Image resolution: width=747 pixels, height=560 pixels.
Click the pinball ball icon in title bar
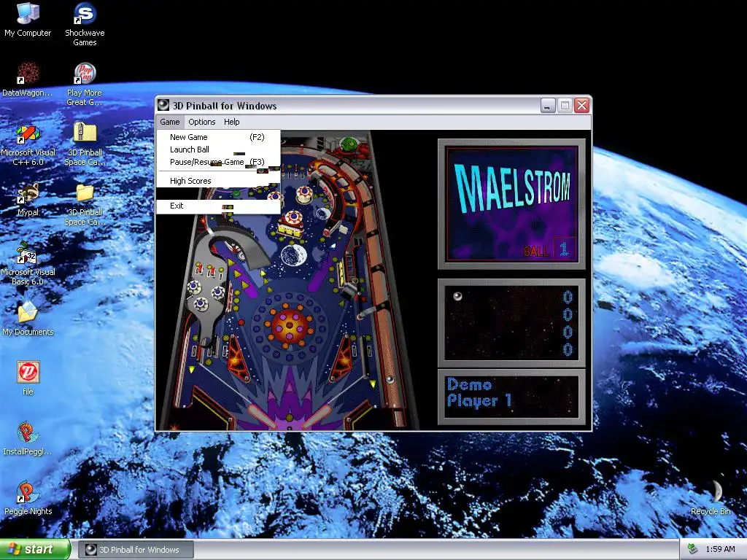click(x=163, y=105)
